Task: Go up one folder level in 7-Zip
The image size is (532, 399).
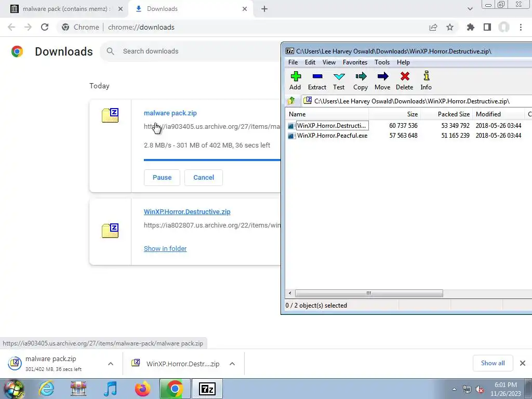Action: tap(291, 101)
